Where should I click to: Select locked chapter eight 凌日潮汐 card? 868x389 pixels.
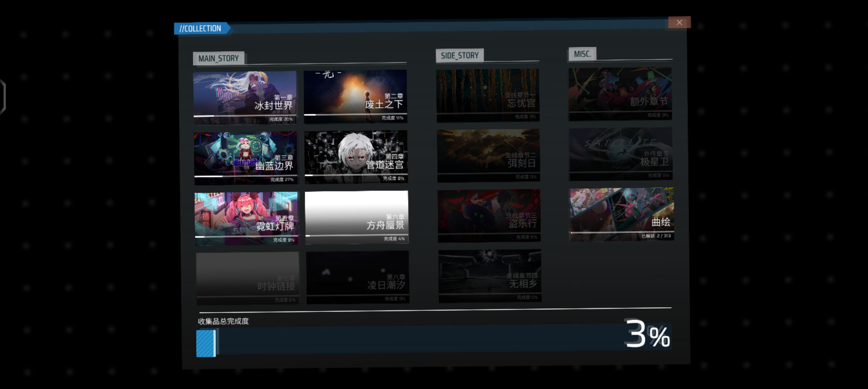pyautogui.click(x=358, y=277)
